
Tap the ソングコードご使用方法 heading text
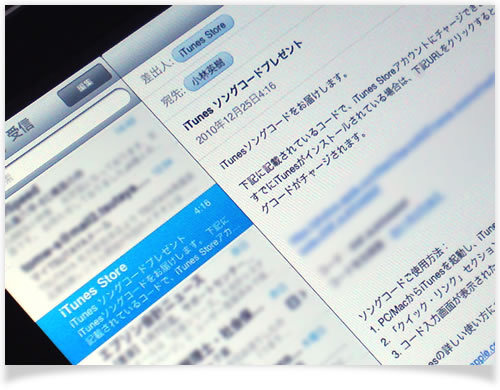pos(404,284)
